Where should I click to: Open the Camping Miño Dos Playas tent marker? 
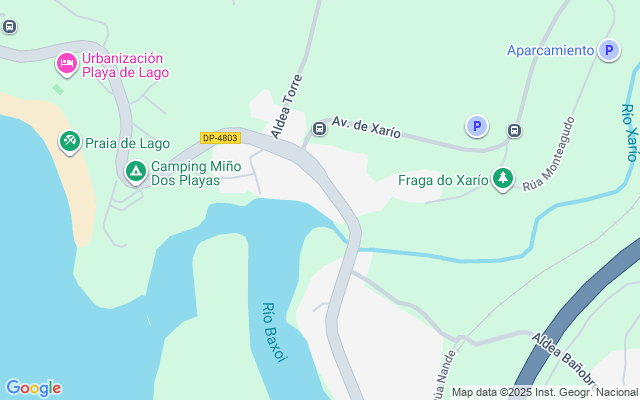[x=136, y=172]
